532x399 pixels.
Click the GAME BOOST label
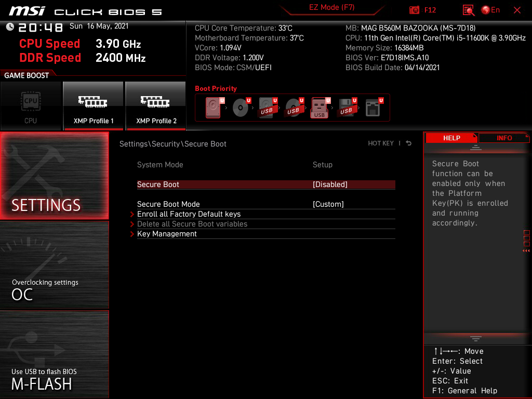[x=26, y=75]
